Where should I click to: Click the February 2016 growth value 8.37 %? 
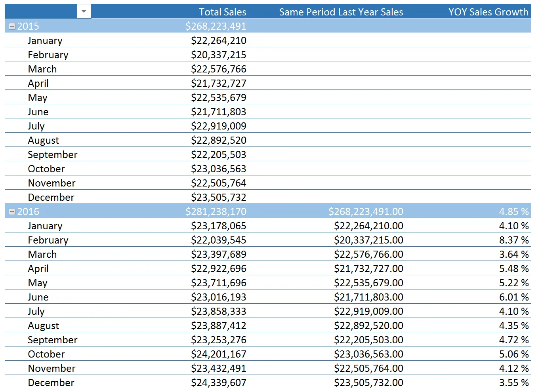514,240
